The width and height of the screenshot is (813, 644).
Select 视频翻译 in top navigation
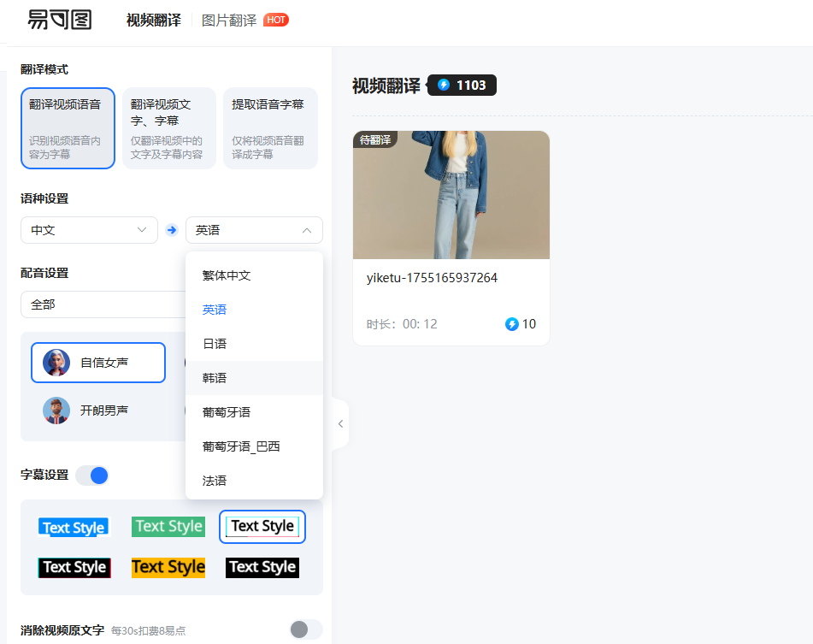point(152,20)
